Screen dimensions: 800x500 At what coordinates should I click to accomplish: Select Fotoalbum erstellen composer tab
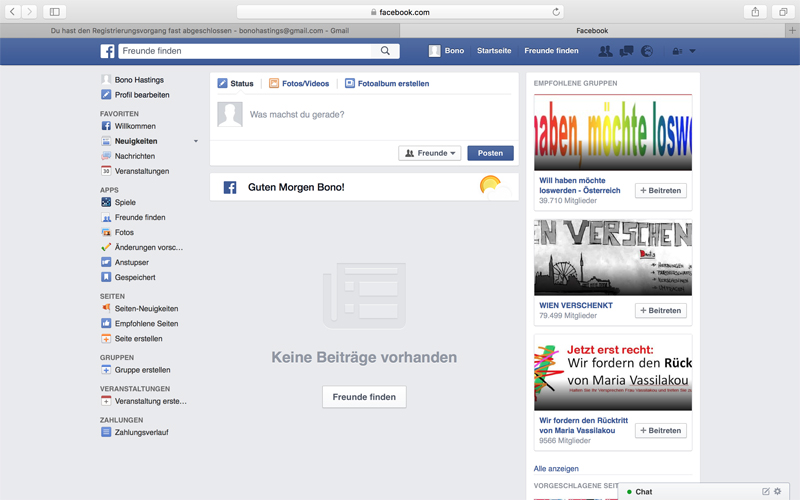(x=387, y=83)
